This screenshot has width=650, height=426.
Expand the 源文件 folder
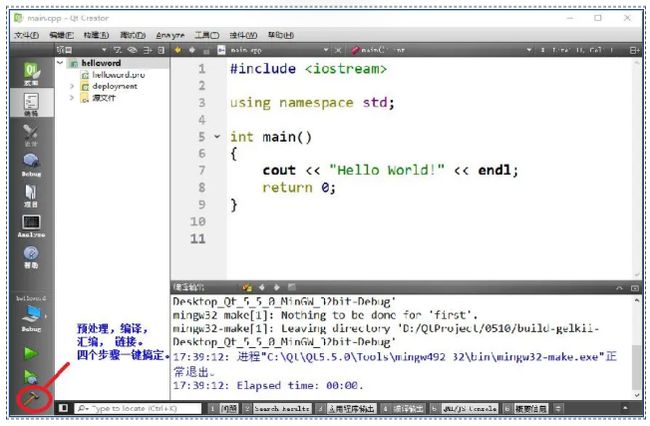[72, 98]
